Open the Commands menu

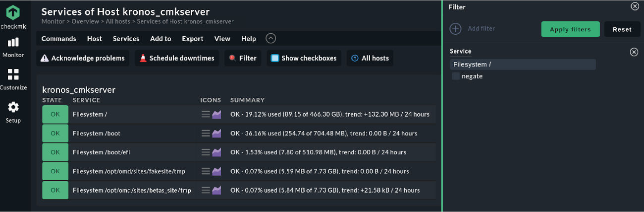(x=59, y=39)
